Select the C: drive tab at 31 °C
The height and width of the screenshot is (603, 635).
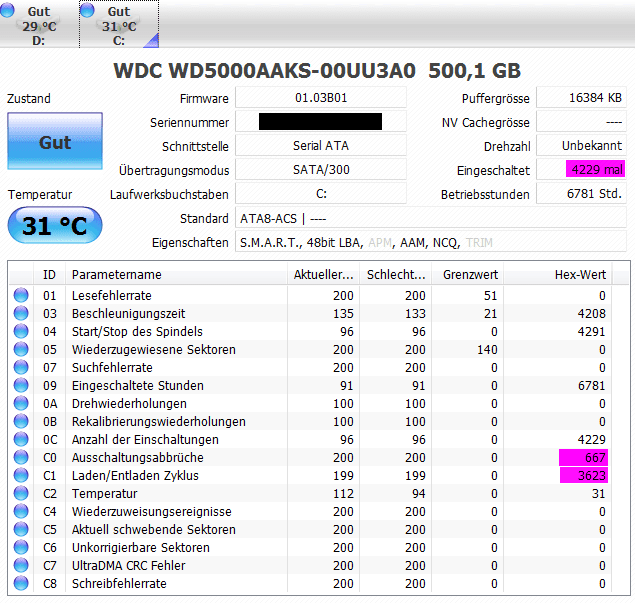coord(119,24)
